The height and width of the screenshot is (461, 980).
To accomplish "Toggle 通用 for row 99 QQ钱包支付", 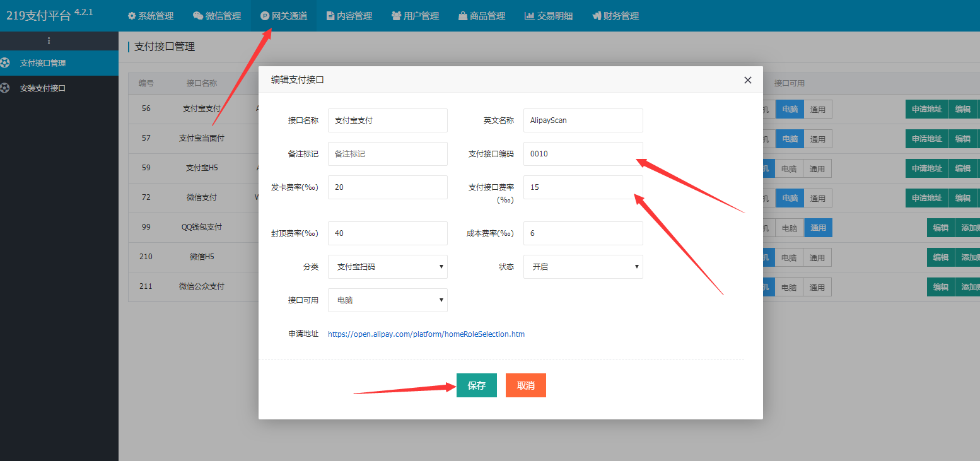I will coord(818,228).
